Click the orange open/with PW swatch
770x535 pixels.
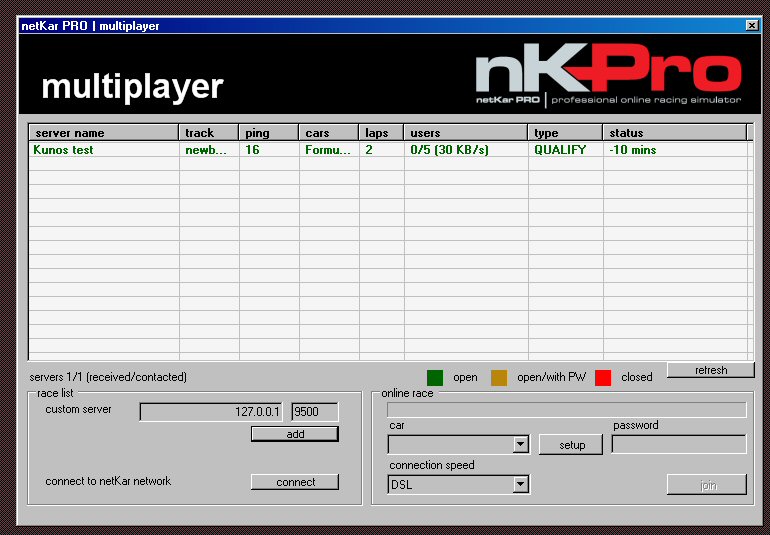(499, 378)
